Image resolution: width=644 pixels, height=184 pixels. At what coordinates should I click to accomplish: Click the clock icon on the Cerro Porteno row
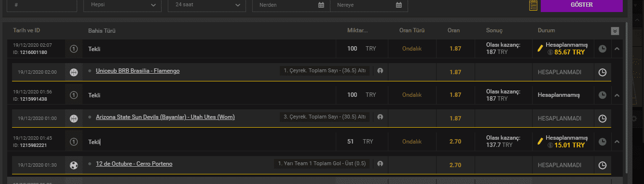coord(603,165)
